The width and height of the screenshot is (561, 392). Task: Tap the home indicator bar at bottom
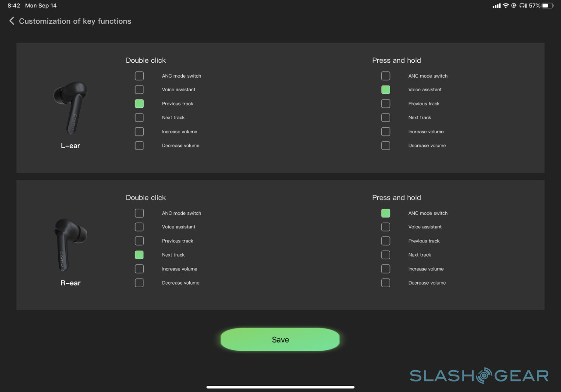pyautogui.click(x=280, y=387)
